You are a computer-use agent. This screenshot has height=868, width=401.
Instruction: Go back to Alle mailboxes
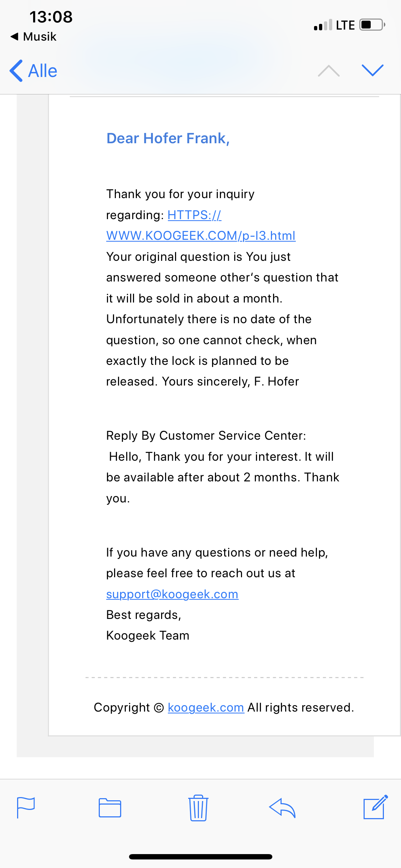coord(34,71)
